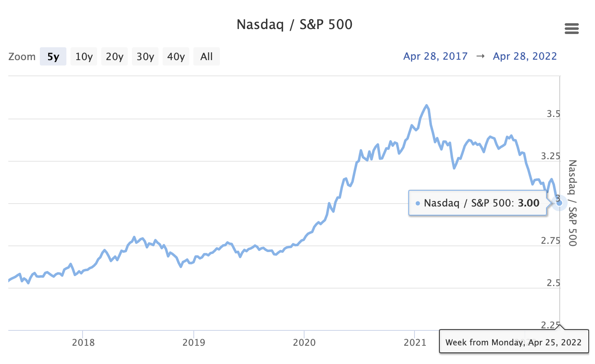Open the chart hamburger context menu
The height and width of the screenshot is (364, 595).
click(571, 29)
